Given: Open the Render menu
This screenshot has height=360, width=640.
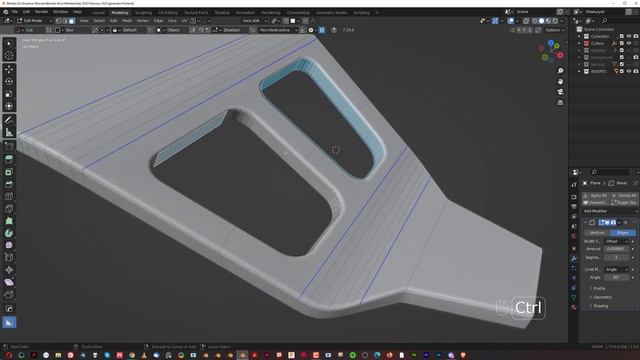Looking at the screenshot, I should [42, 12].
